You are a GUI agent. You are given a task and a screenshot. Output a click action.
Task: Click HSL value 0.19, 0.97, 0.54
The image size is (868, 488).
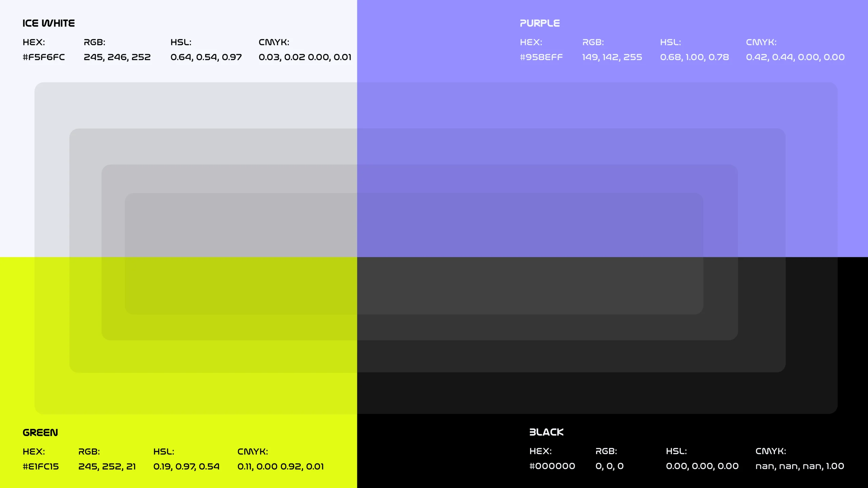pos(186,466)
